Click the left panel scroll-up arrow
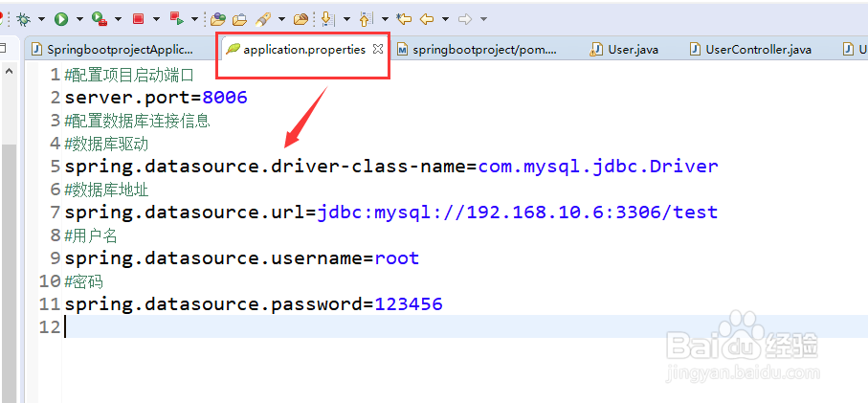Image resolution: width=868 pixels, height=403 pixels. click(9, 72)
